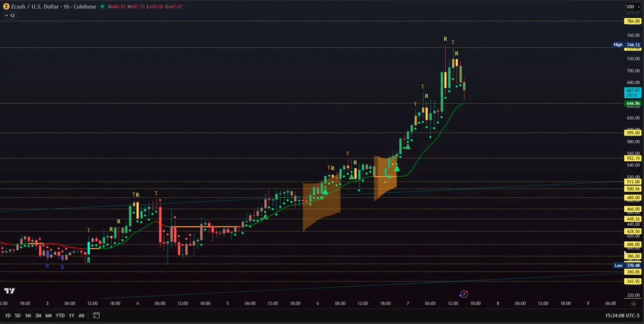Select the 3M time range
Screen dimensions: 644x324
click(38, 316)
